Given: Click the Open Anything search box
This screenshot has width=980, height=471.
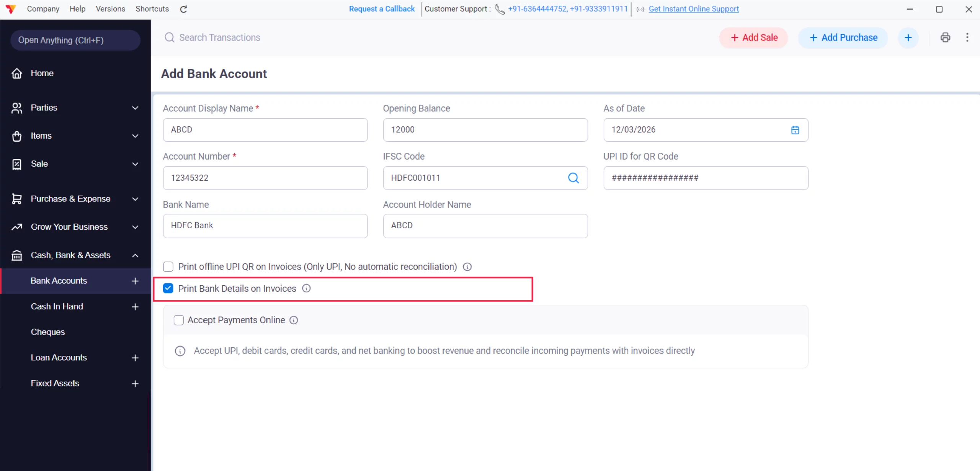Looking at the screenshot, I should coord(75,40).
